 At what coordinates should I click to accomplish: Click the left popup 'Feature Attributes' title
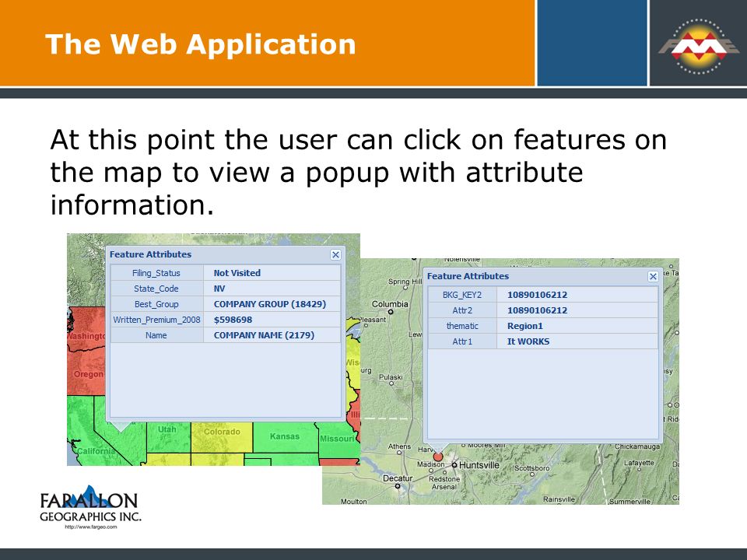click(x=150, y=254)
